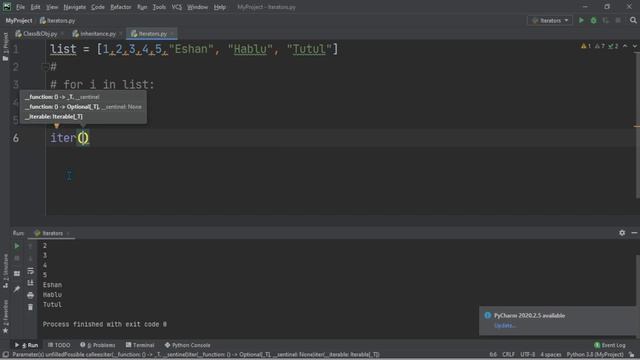Toggle soft-wrap in the Run console

(x=31, y=271)
